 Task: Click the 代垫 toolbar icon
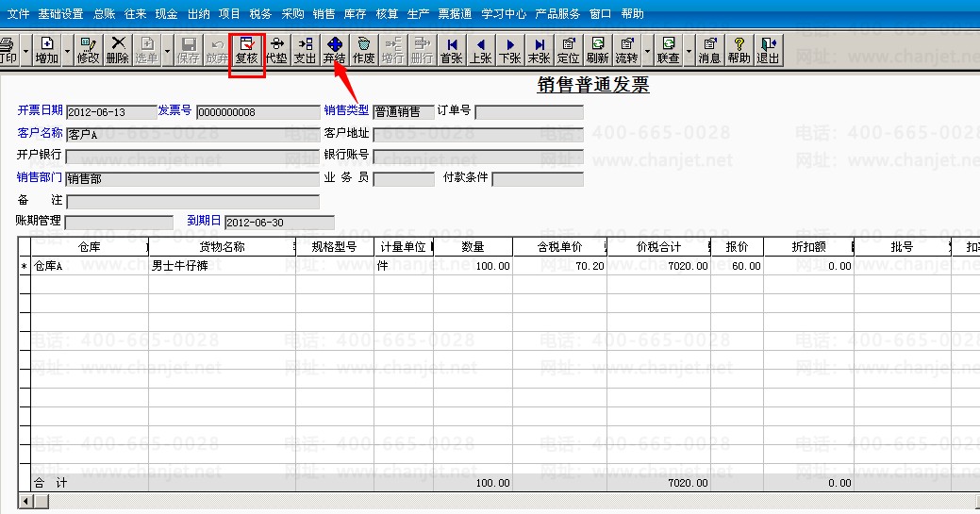[x=276, y=50]
